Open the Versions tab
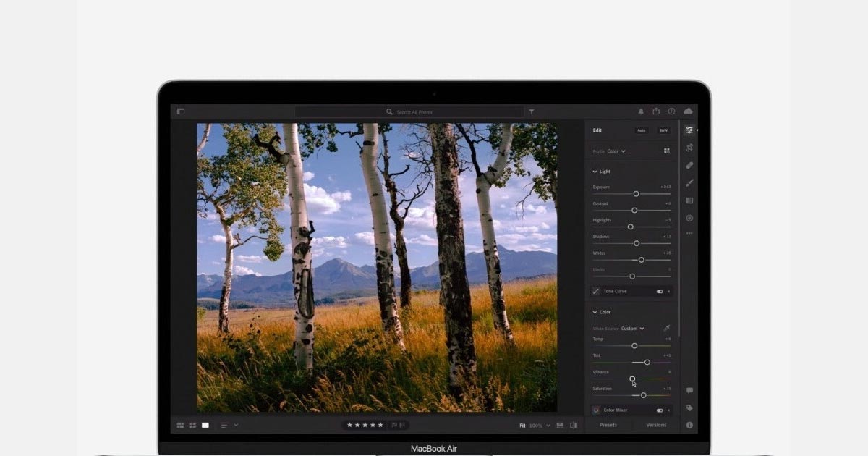Viewport: 868px width, 456px height. coord(656,426)
